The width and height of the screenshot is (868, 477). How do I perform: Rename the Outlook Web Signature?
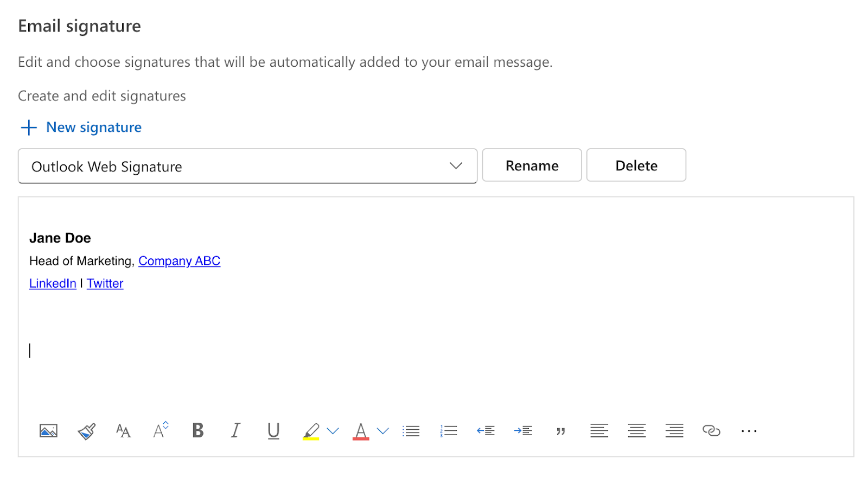[x=532, y=165]
